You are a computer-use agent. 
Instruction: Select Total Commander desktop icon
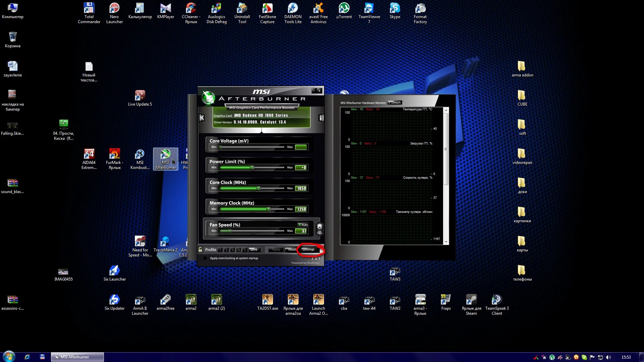click(89, 13)
